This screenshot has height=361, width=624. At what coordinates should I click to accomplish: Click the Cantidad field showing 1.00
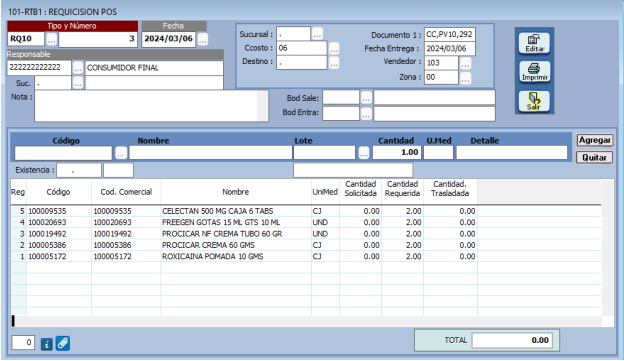pyautogui.click(x=397, y=153)
